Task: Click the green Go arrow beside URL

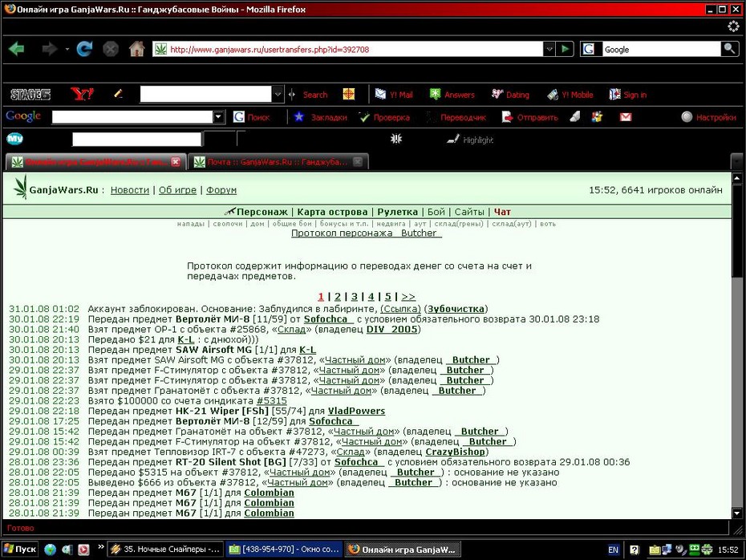Action: [565, 49]
